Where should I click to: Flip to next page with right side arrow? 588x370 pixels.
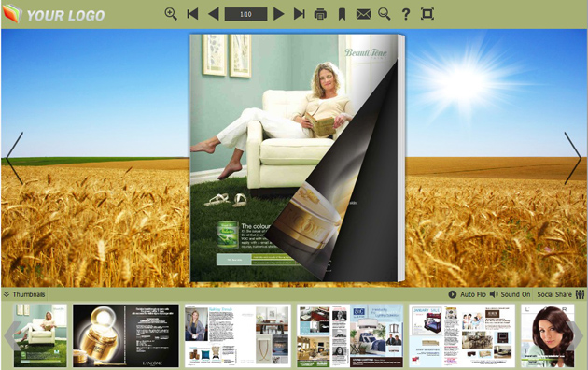point(573,158)
